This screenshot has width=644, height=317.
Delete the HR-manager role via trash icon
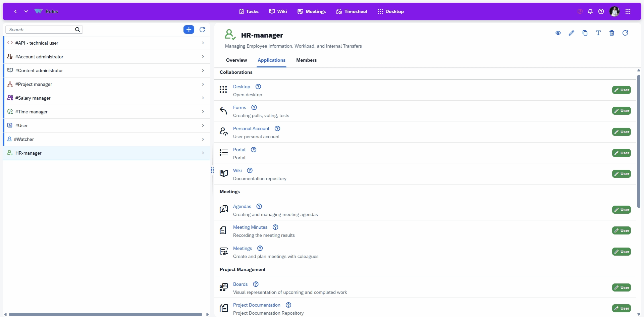click(612, 33)
